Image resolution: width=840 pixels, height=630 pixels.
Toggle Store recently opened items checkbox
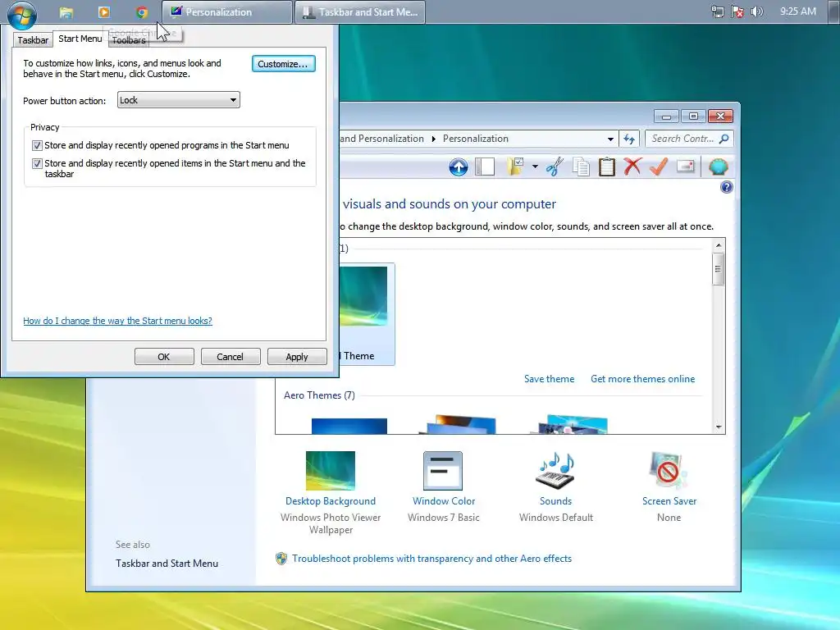[37, 163]
